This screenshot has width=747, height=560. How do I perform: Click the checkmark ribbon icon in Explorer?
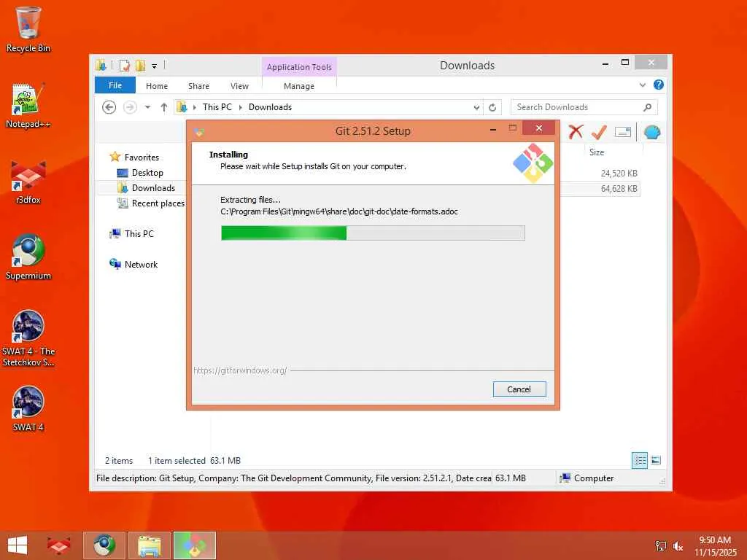coord(599,132)
